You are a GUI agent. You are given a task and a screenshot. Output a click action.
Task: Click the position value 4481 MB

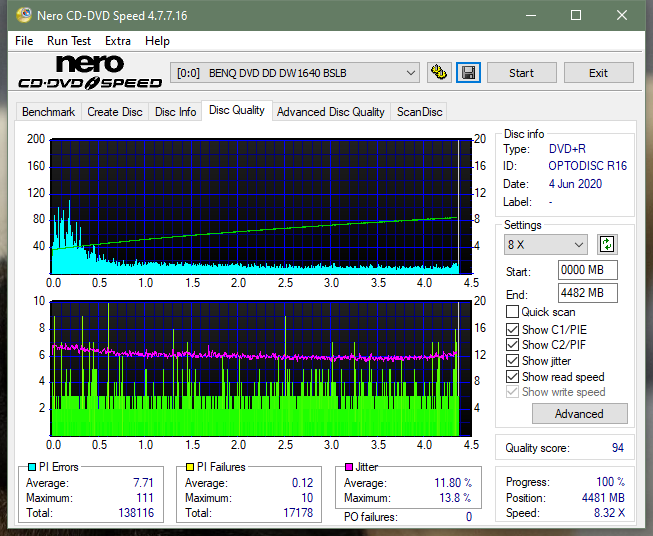point(603,498)
